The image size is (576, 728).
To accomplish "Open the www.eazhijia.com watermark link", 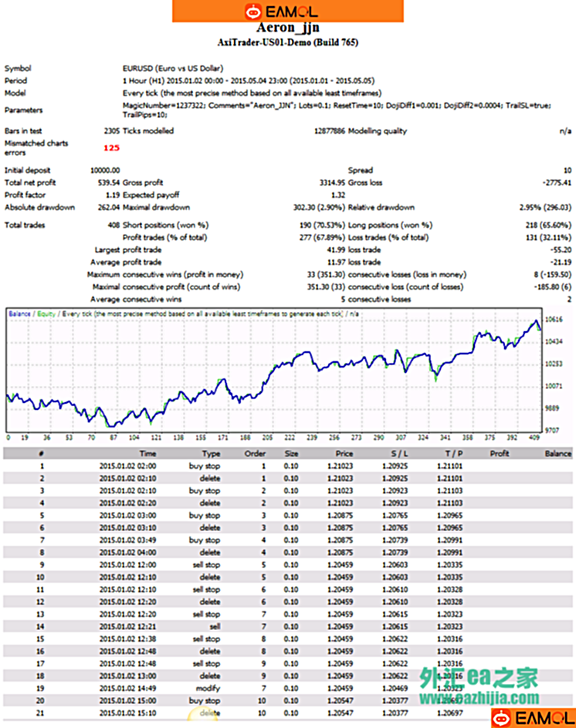I will [480, 699].
